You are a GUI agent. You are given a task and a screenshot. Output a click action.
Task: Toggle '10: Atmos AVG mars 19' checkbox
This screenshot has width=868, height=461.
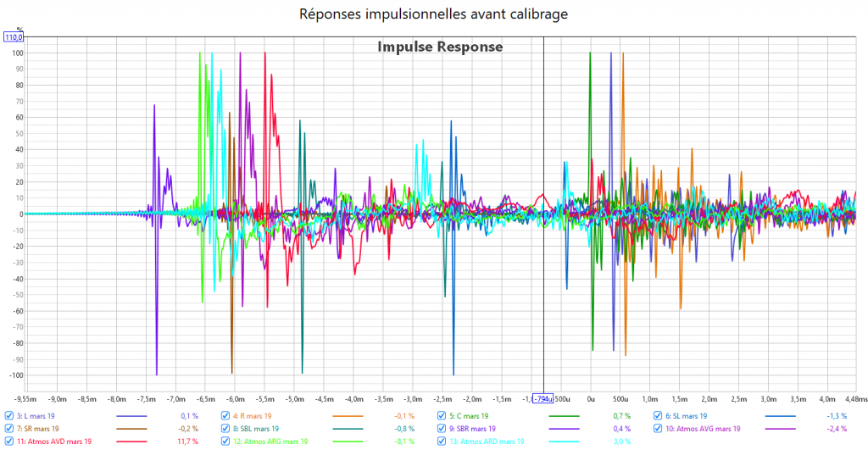coord(658,429)
